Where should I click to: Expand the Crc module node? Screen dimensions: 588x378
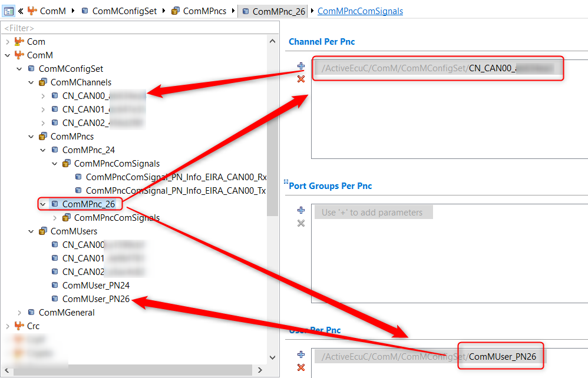[x=8, y=326]
